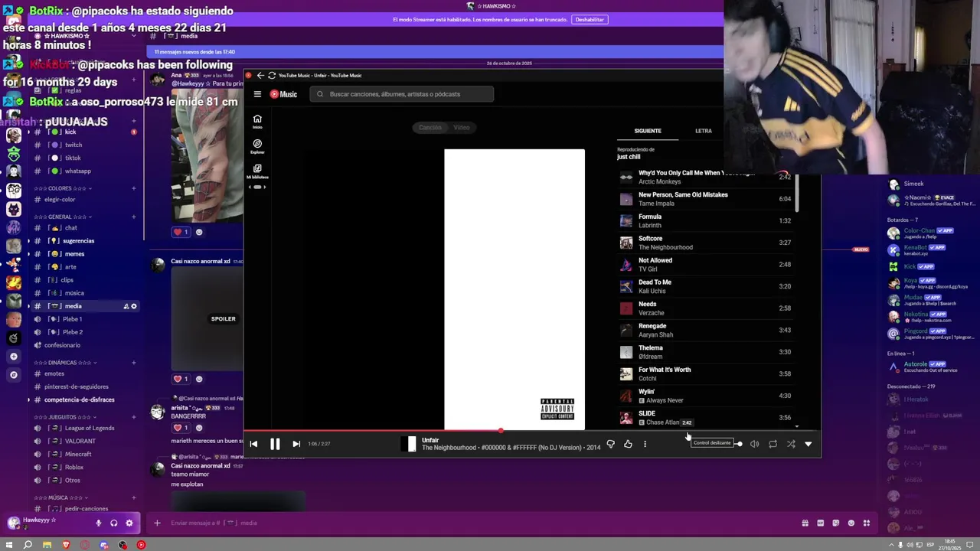Pause the song in YouTube Music
This screenshot has height=551, width=980.
click(275, 444)
